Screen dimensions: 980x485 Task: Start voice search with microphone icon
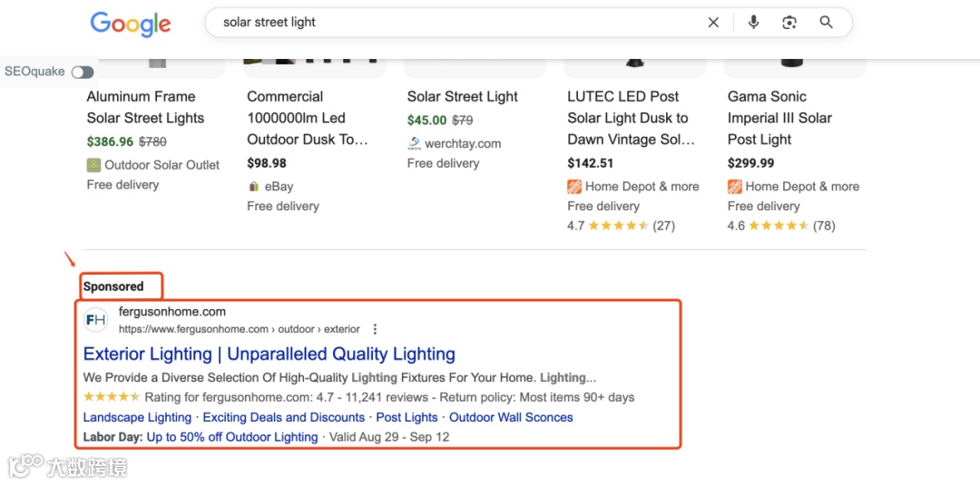coord(753,23)
